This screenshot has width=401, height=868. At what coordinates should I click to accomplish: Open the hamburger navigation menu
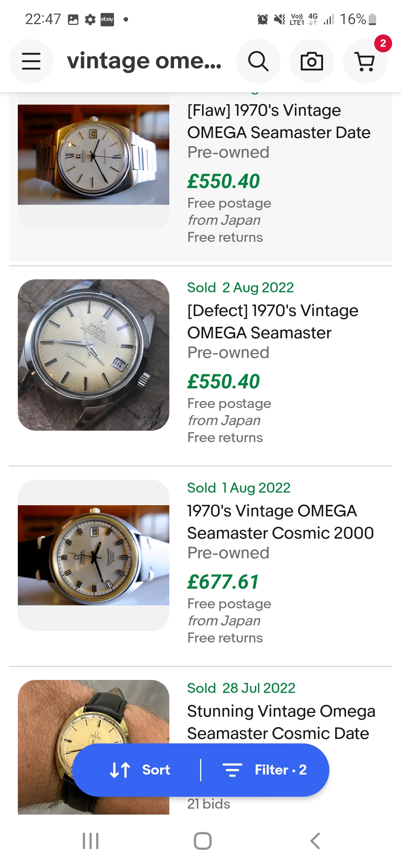point(31,61)
